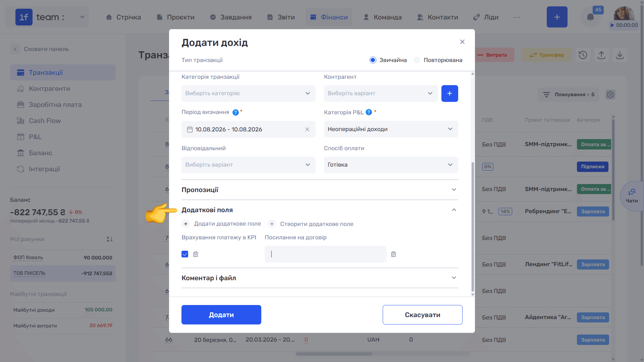Image resolution: width=644 pixels, height=362 pixels.
Task: Go to Команда in top navigation
Action: [383, 17]
